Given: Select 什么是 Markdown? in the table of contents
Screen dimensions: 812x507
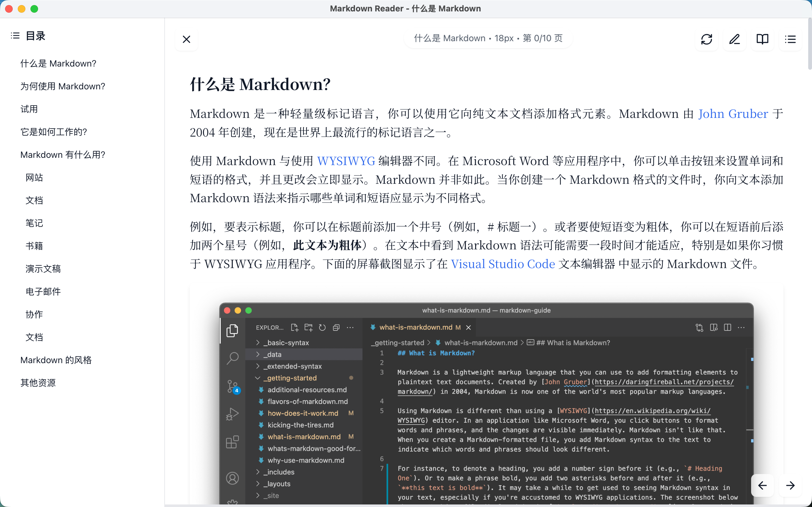Looking at the screenshot, I should pyautogui.click(x=58, y=63).
